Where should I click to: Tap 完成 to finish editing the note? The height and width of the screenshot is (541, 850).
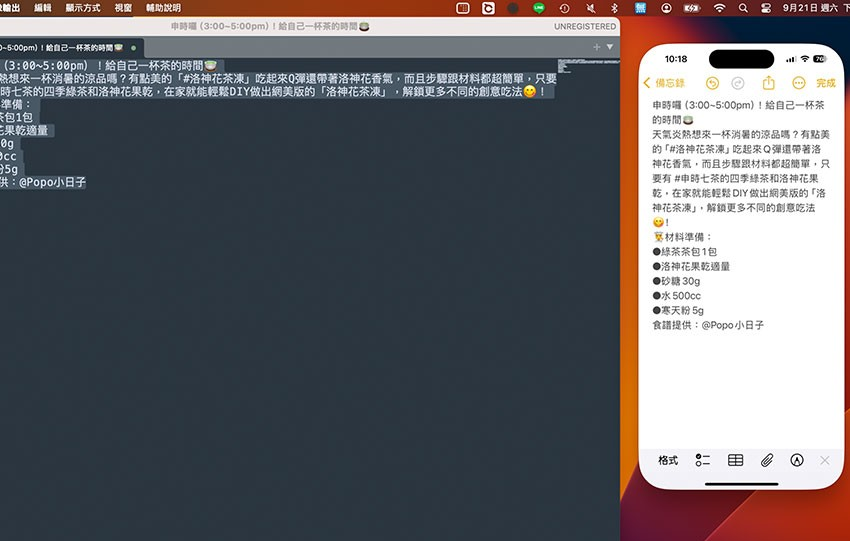point(826,83)
